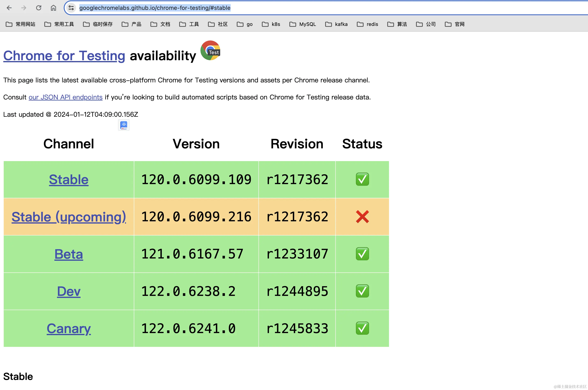Reload the current page

(39, 8)
